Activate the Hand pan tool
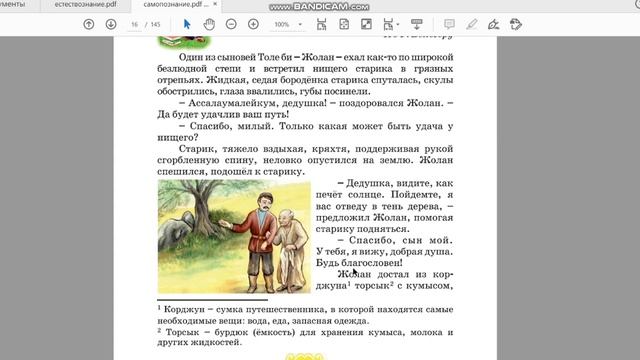This screenshot has width=640, height=360. 209,24
